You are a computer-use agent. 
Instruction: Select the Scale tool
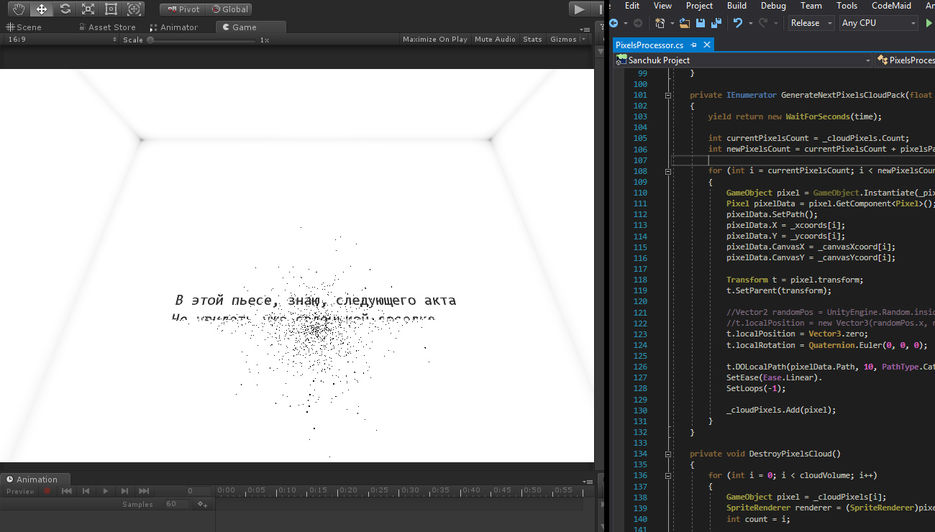(x=88, y=9)
